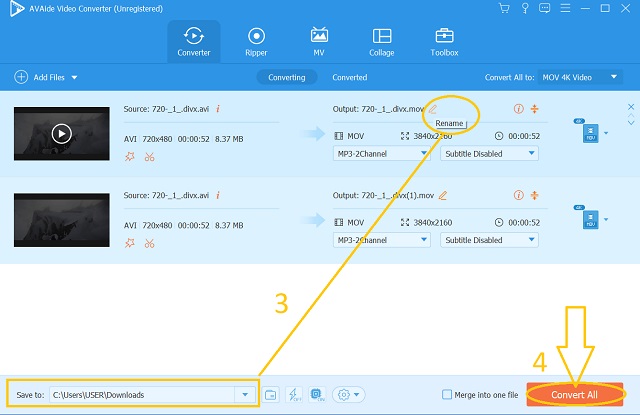The height and width of the screenshot is (415, 640).
Task: Click first file's output format icon
Action: [x=590, y=133]
